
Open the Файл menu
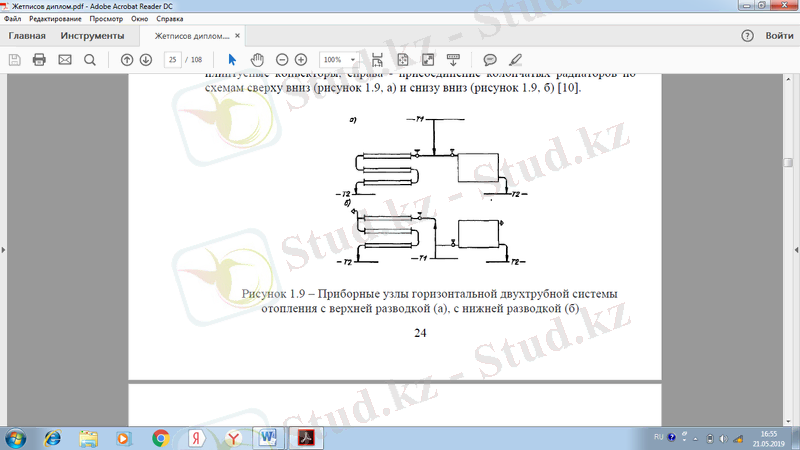coord(13,19)
